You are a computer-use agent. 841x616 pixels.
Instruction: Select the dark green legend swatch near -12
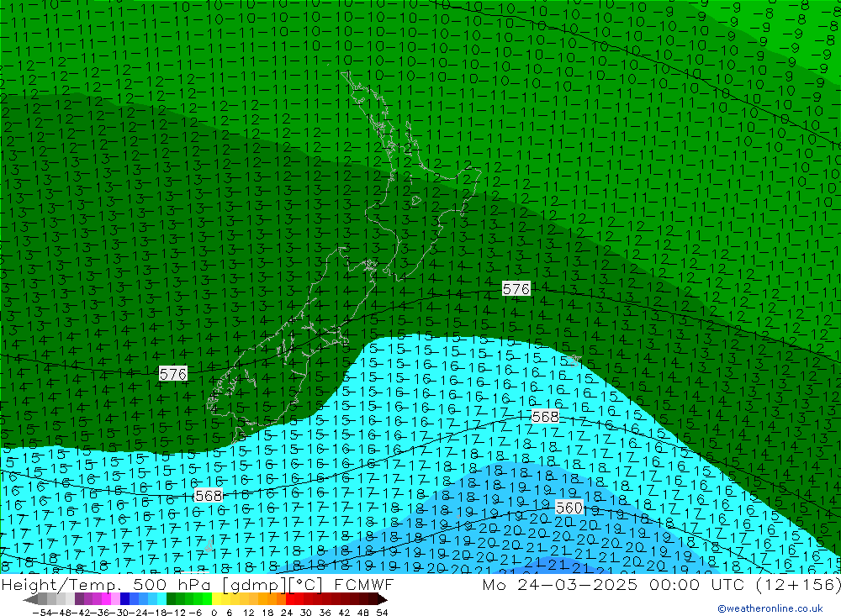click(171, 599)
